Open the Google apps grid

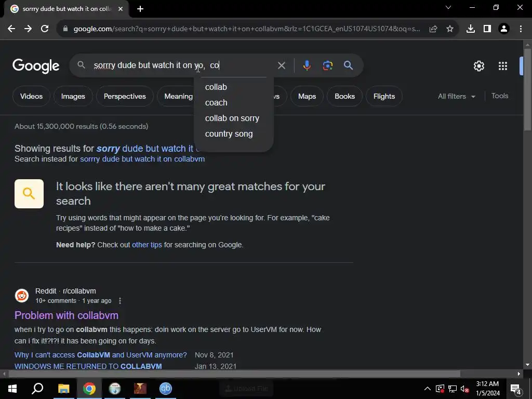(x=503, y=66)
